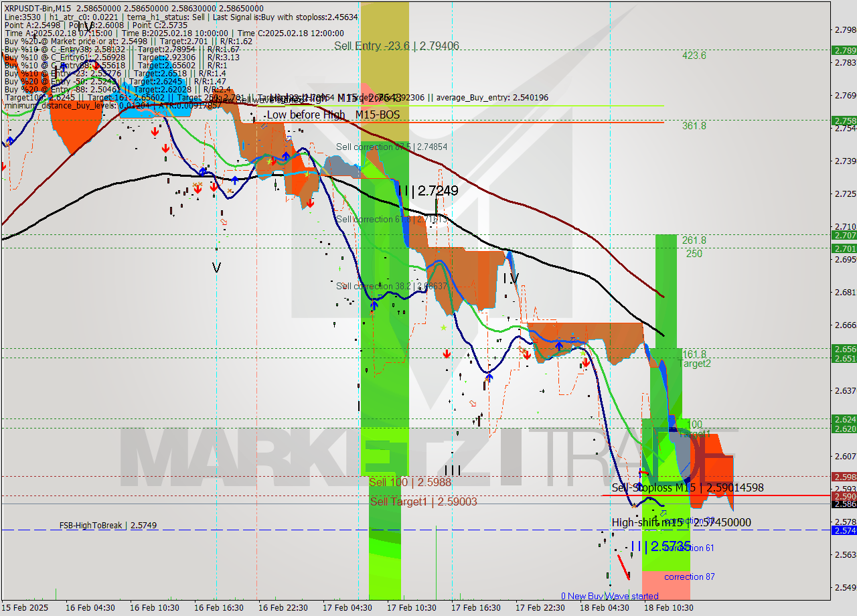Click the '17 Feb 10:30' time axis label
The width and height of the screenshot is (857, 616).
click(411, 608)
